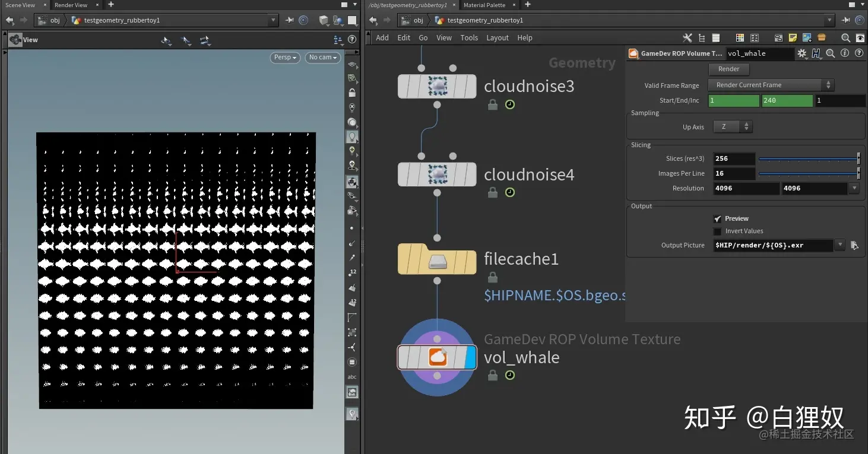Image resolution: width=868 pixels, height=454 pixels.
Task: Open the Resolution presets dropdown arrow
Action: 854,189
